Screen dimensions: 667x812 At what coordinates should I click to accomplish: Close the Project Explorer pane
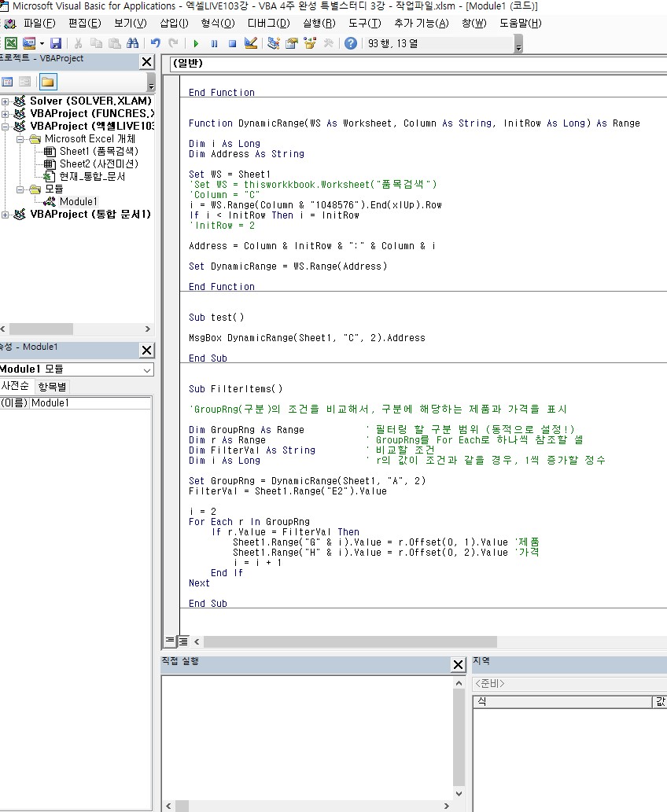[146, 62]
